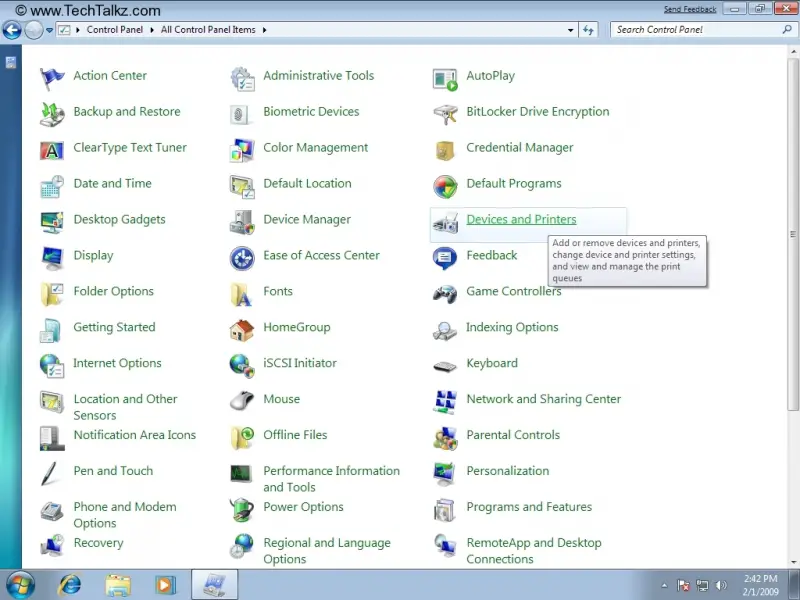
Task: Open Programs and Features icon
Action: [x=445, y=510]
